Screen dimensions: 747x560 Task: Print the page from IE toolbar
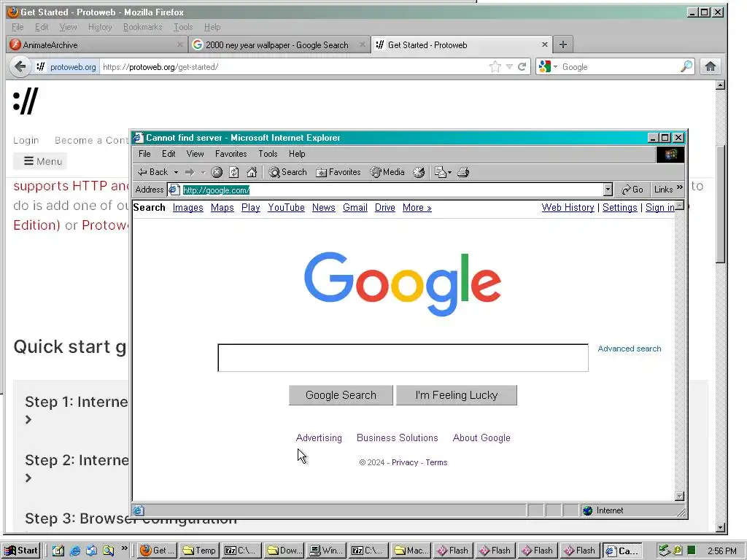point(463,172)
